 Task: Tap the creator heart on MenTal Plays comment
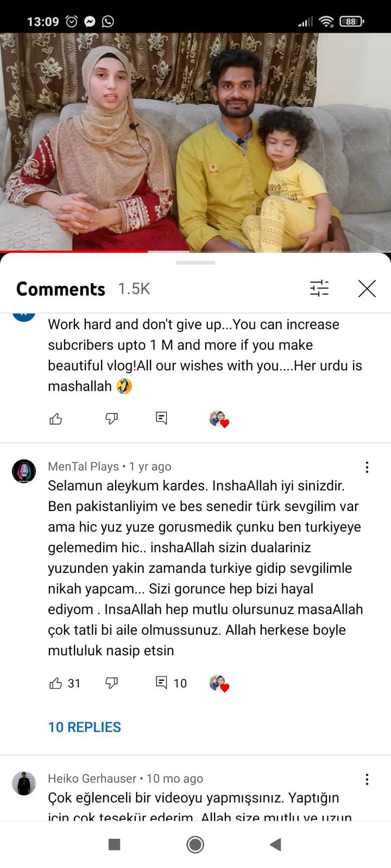(x=219, y=684)
